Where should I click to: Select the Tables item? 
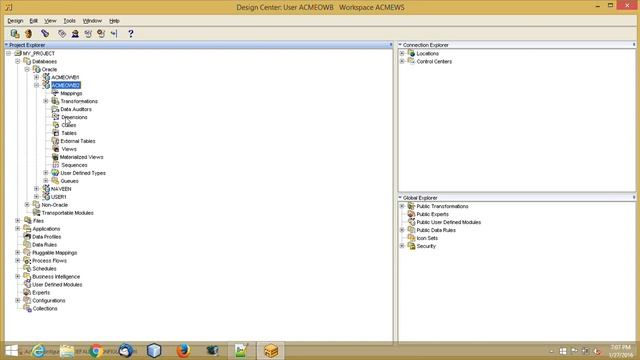(x=69, y=133)
